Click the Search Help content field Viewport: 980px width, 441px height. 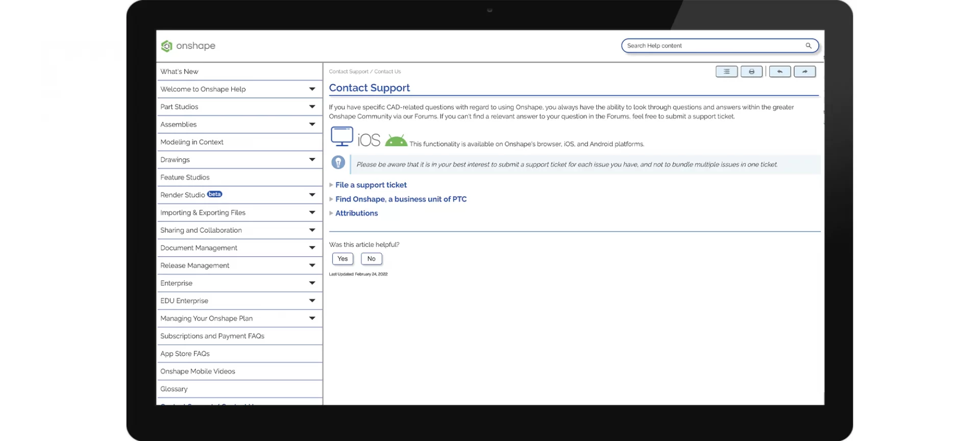pos(720,45)
